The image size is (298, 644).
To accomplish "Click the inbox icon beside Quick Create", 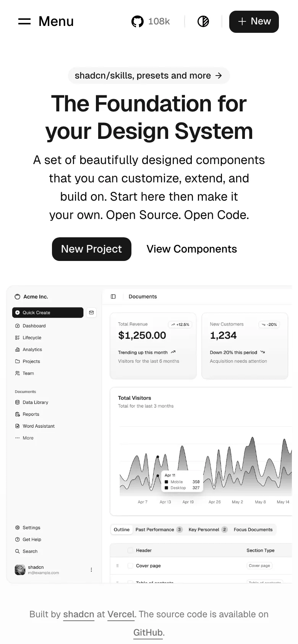I will tap(91, 312).
